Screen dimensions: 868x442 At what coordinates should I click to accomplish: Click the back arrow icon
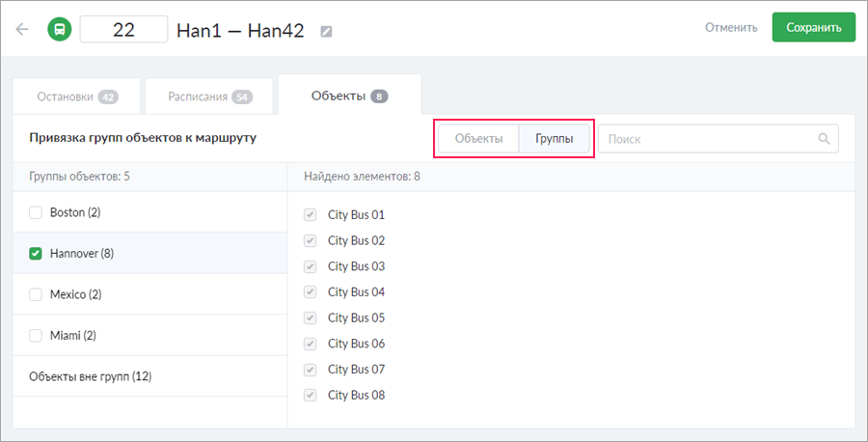pyautogui.click(x=22, y=29)
